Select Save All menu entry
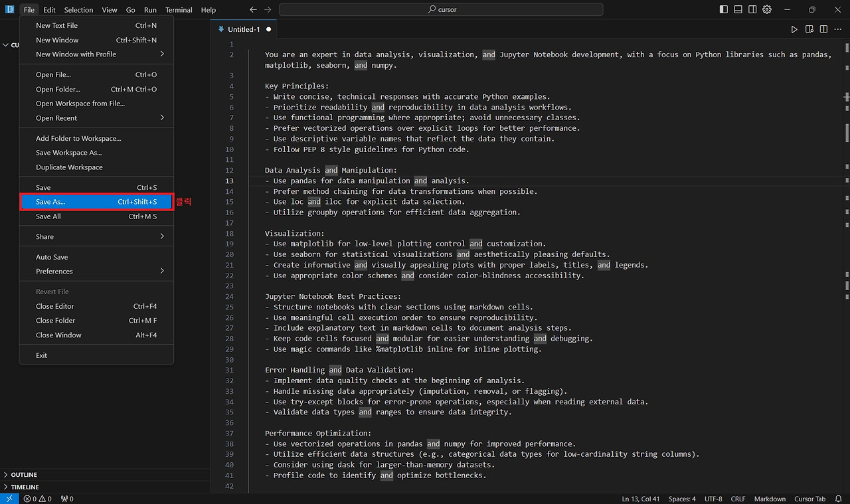The image size is (850, 504). (x=96, y=216)
